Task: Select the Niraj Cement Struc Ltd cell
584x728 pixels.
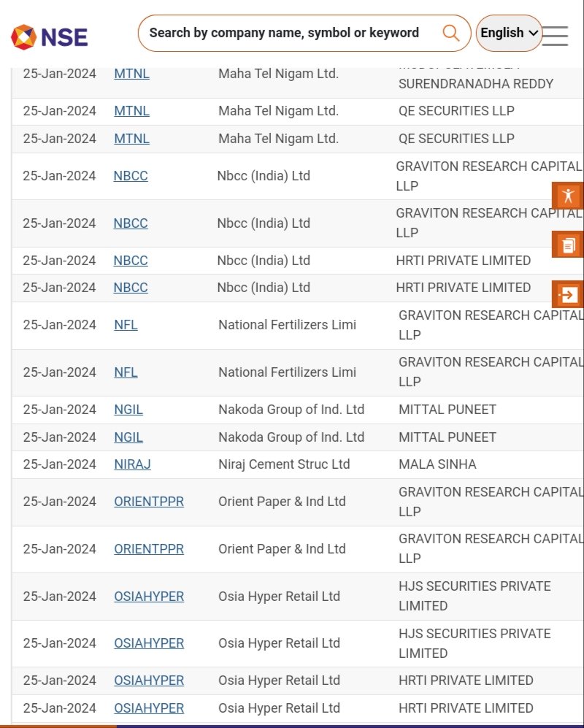Action: [x=284, y=464]
